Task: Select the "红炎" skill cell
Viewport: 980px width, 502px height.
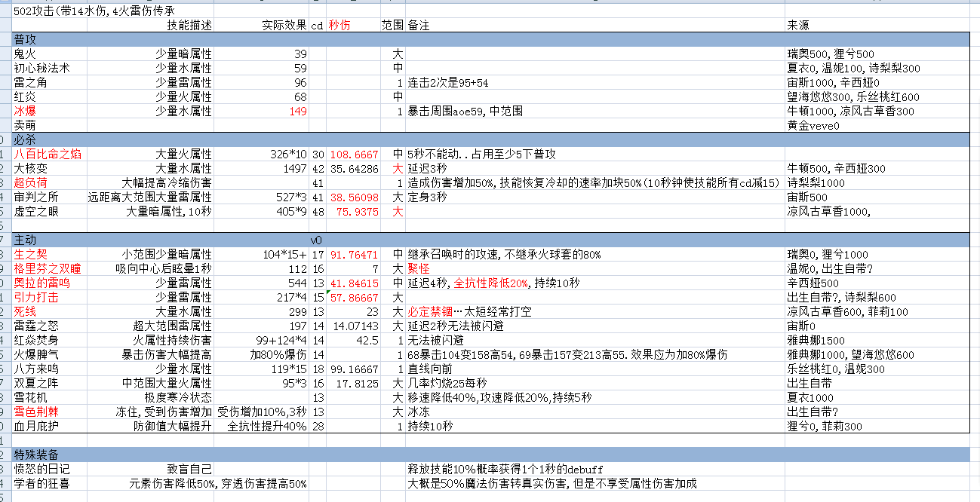Action: tap(24, 96)
